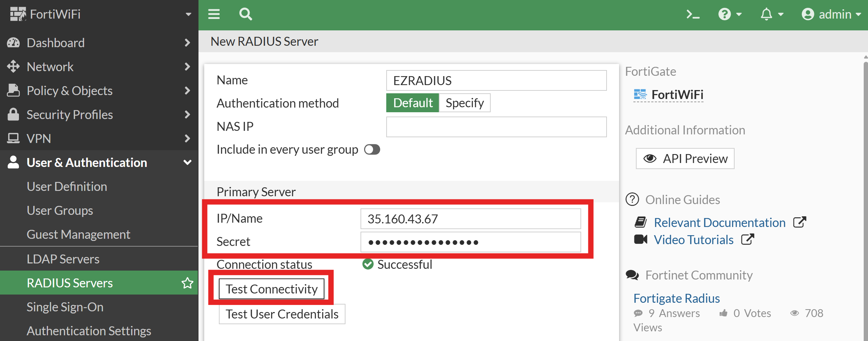Open the CLI console icon in top bar
Image resolution: width=868 pixels, height=341 pixels.
coord(693,14)
